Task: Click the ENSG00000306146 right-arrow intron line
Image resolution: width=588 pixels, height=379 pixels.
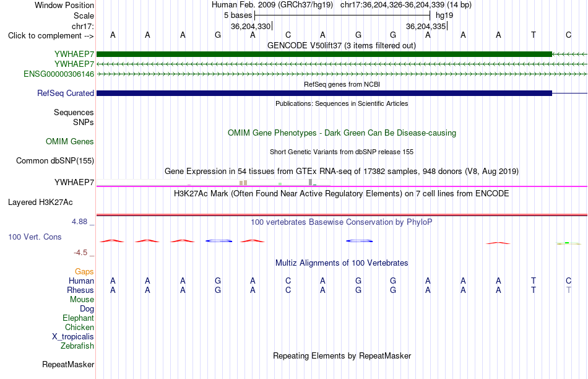Action: 342,74
